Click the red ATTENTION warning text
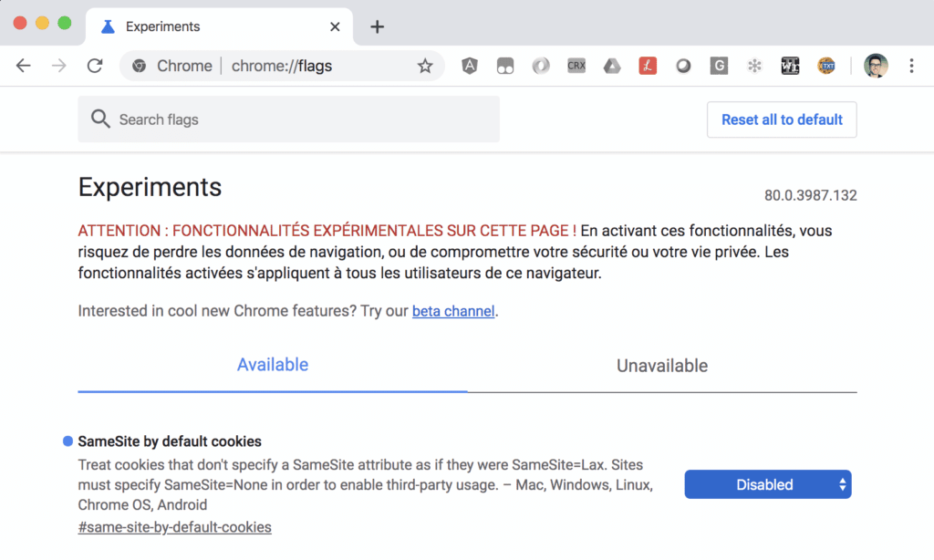The image size is (934, 560). 327,231
